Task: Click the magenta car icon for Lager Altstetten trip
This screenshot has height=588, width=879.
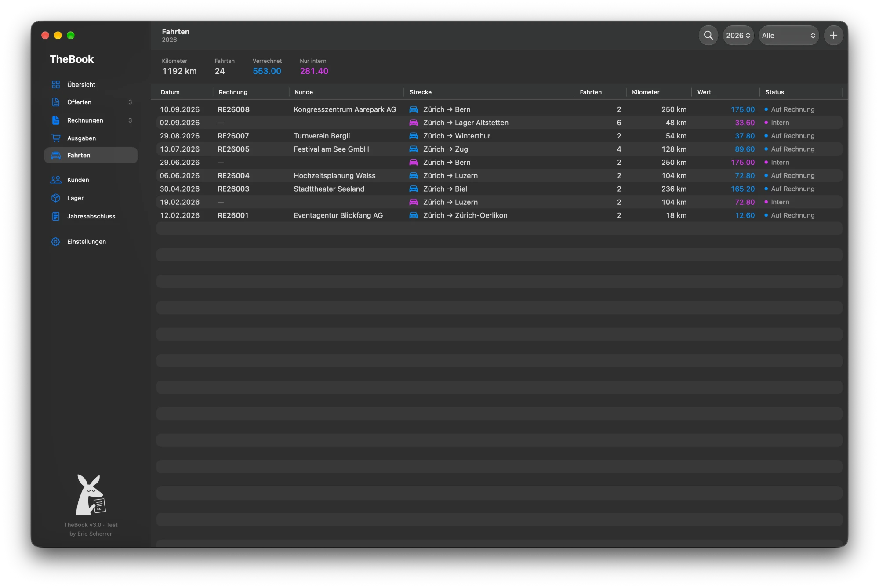Action: 414,123
